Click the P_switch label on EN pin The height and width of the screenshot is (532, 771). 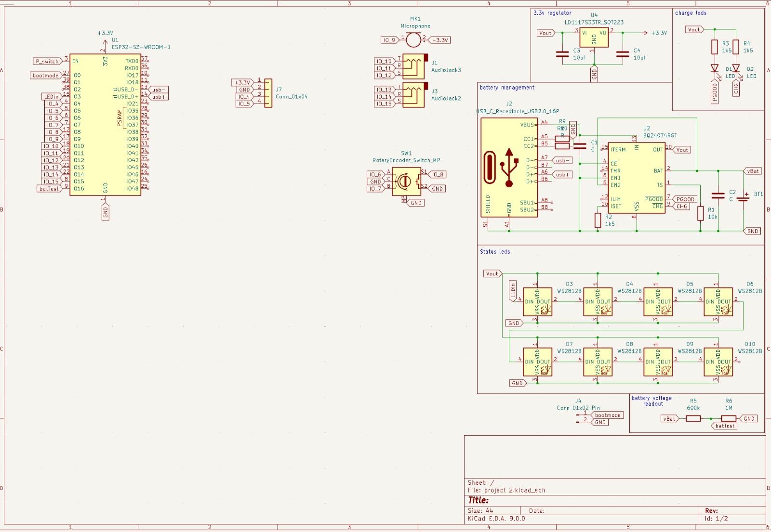[x=47, y=62]
